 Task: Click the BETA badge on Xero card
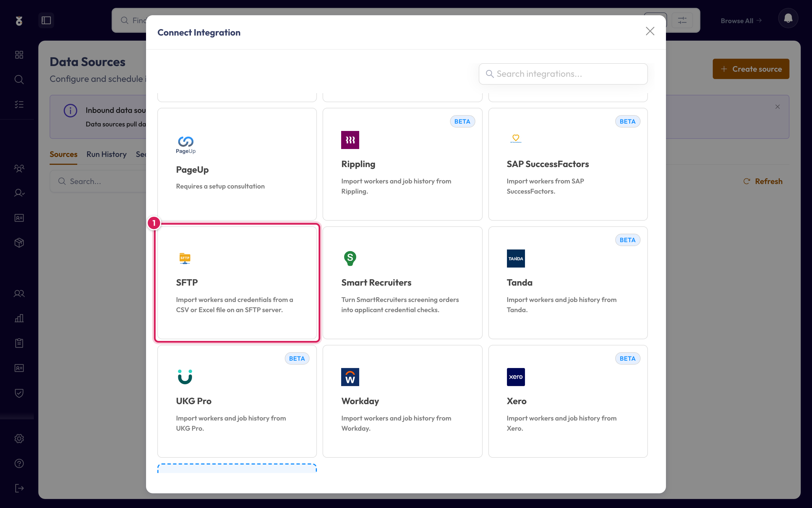coord(627,358)
